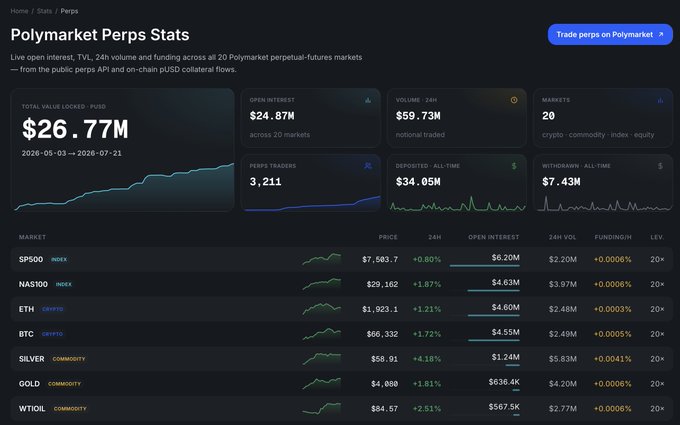Click the Perps Traders sparkline chart
Image resolution: width=680 pixels, height=425 pixels.
[311, 203]
